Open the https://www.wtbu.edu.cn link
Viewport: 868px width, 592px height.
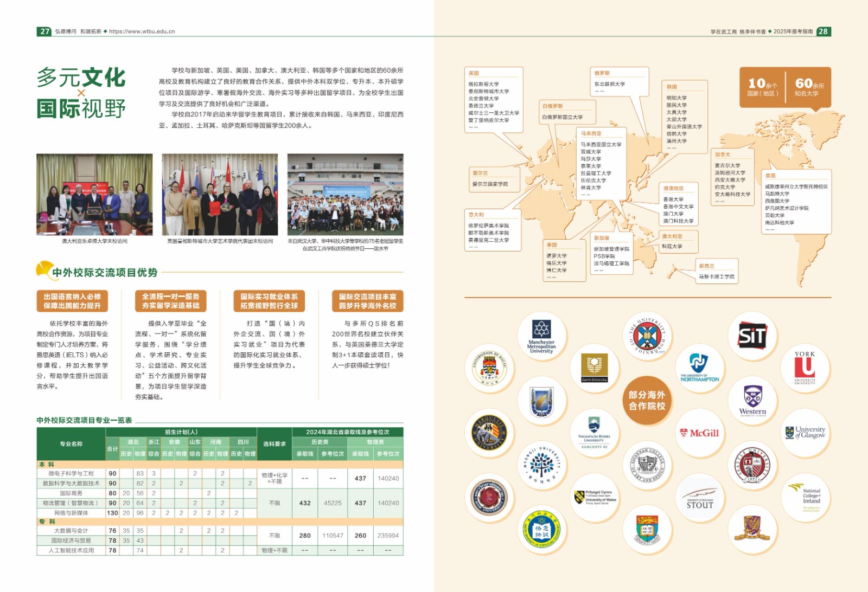142,31
